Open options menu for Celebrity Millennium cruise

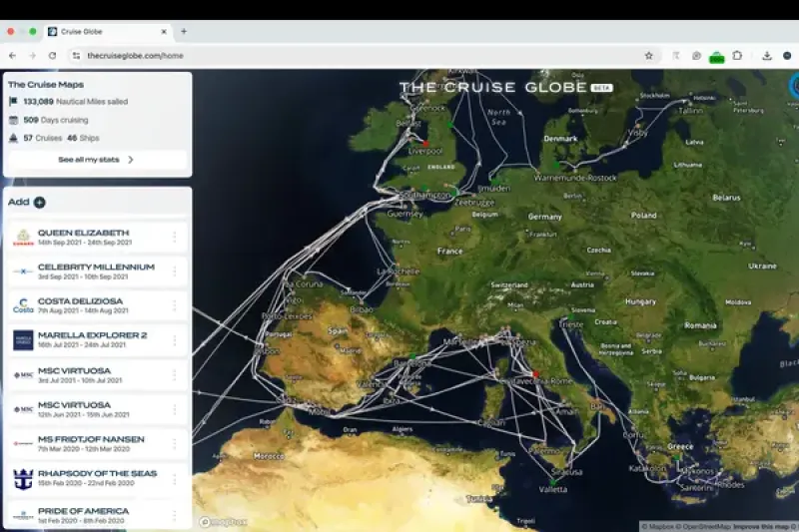point(174,271)
